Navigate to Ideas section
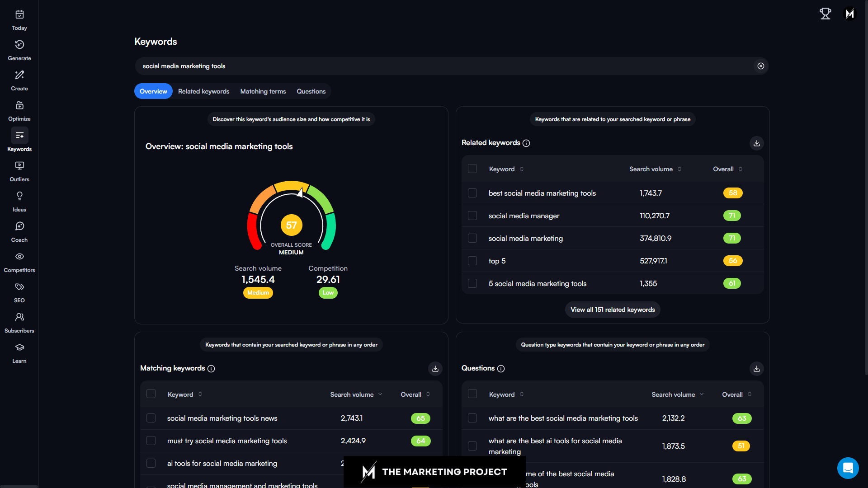Screen dimensions: 868x488 click(x=19, y=202)
